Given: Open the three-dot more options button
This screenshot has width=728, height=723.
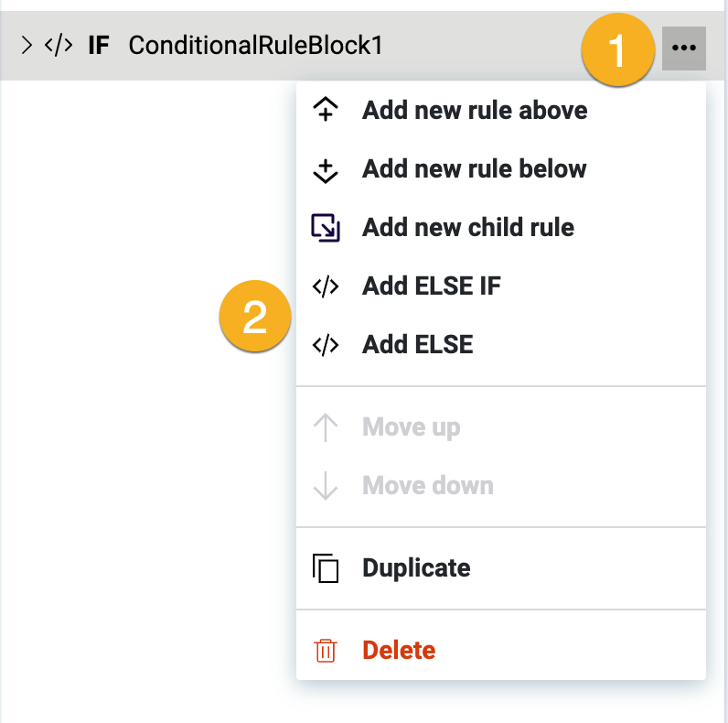Looking at the screenshot, I should click(x=683, y=47).
